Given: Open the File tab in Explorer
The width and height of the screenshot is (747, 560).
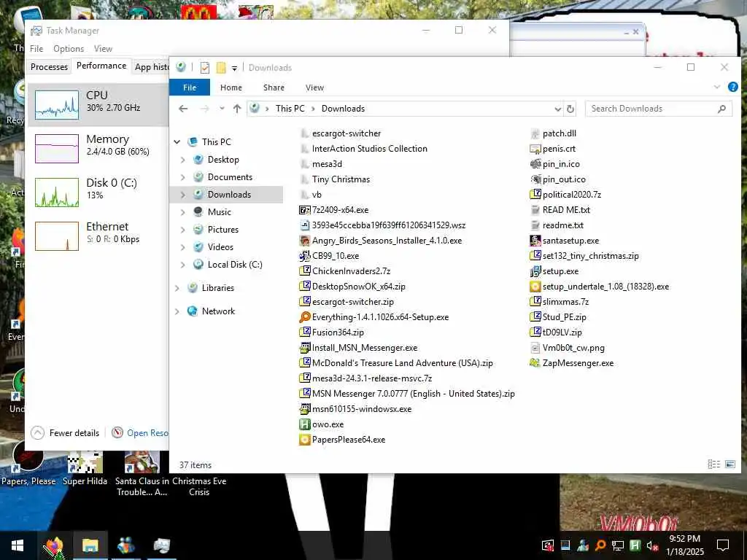Looking at the screenshot, I should coord(190,87).
